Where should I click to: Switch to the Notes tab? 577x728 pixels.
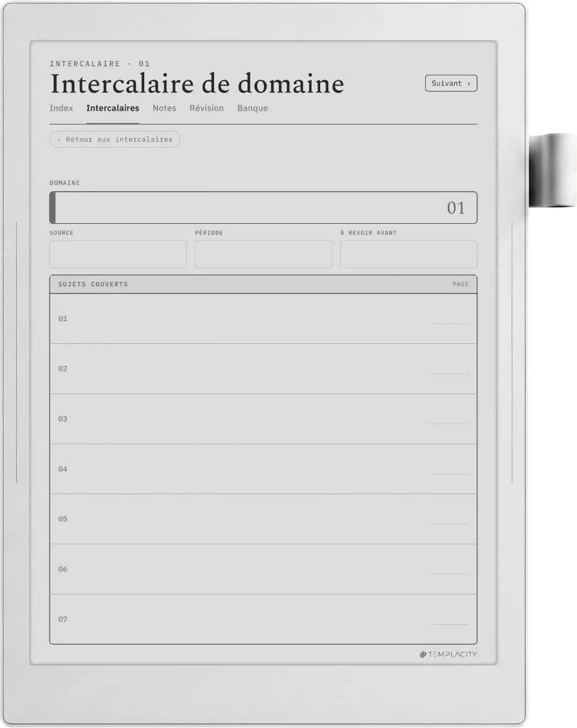pos(164,108)
